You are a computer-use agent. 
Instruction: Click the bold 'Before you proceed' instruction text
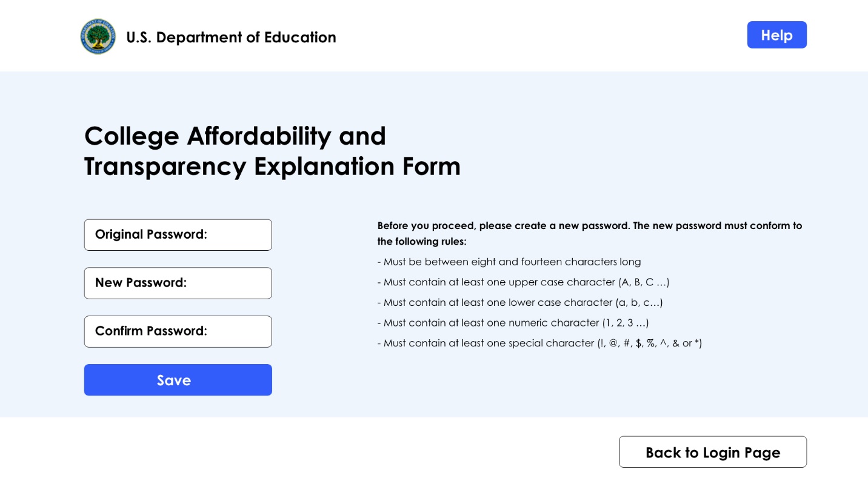coord(589,233)
